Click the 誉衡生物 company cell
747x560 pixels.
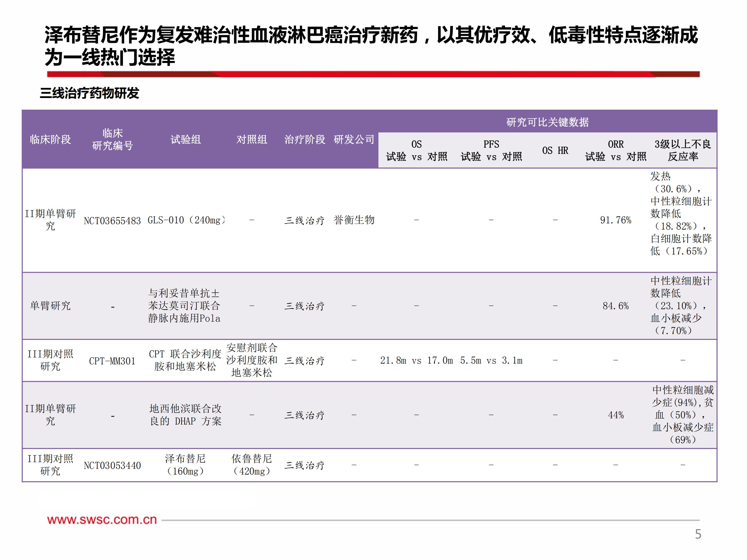(354, 220)
